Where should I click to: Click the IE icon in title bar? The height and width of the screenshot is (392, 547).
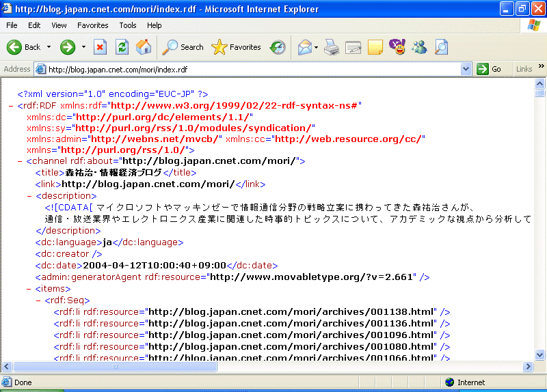(x=7, y=8)
